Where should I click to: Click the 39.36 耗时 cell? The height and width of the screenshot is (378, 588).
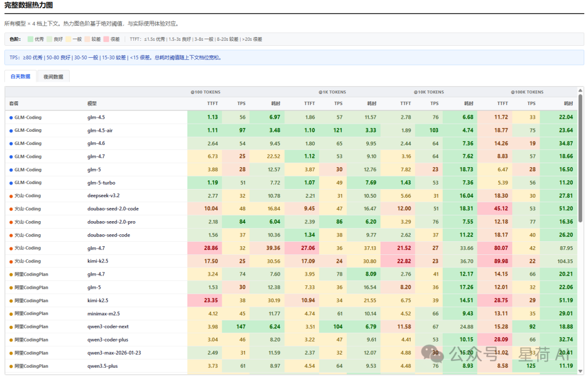(267, 248)
